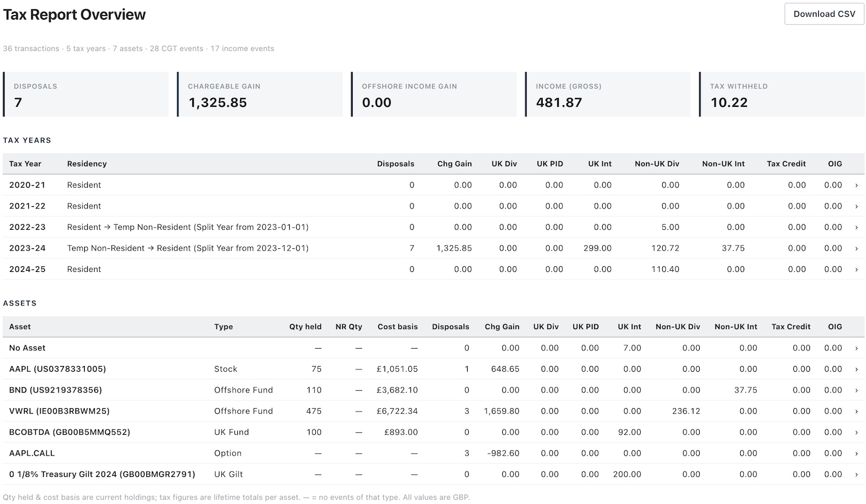Image resolution: width=866 pixels, height=504 pixels.
Task: Click the Type column header
Action: pos(223,326)
